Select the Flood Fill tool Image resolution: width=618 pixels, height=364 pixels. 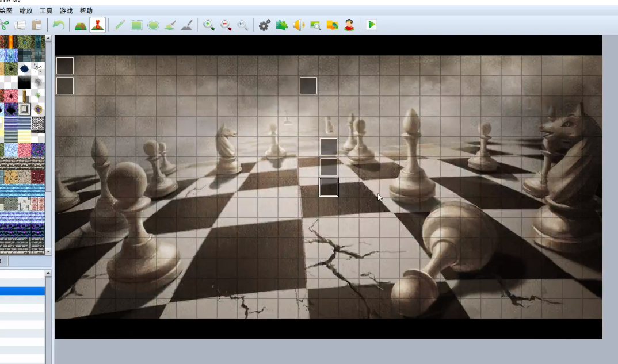(x=170, y=25)
